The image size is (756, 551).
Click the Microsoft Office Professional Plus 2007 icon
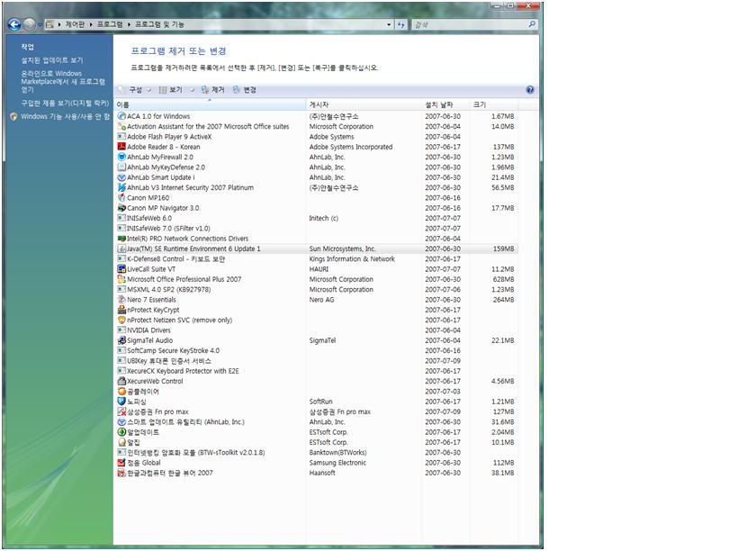[121, 279]
